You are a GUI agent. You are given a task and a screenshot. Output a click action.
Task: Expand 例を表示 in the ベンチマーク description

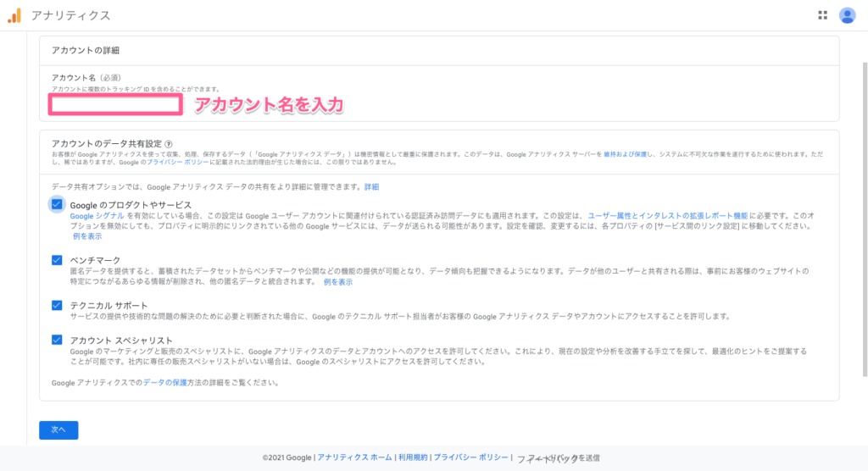(338, 281)
